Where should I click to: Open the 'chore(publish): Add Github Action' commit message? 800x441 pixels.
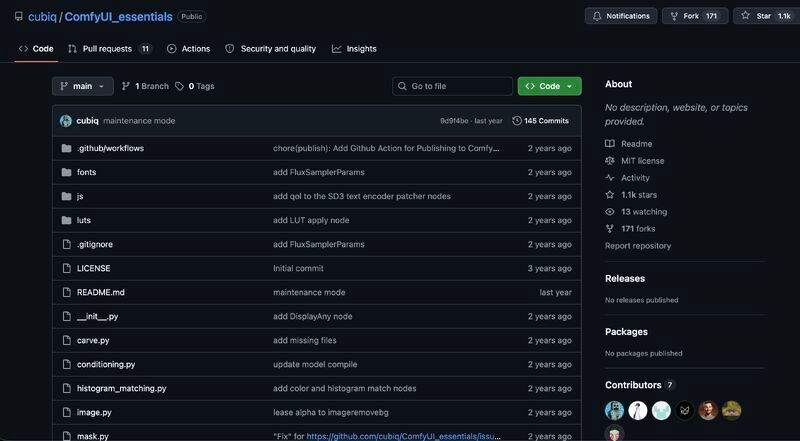386,149
